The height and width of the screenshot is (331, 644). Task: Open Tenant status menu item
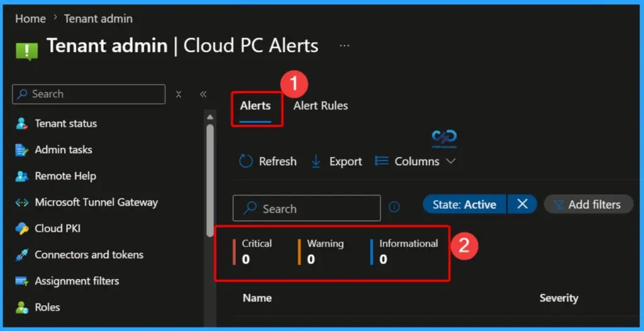(66, 124)
